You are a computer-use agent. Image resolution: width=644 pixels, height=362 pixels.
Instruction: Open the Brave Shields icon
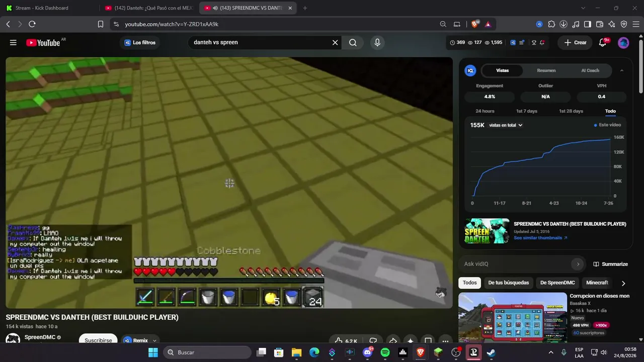tap(474, 24)
